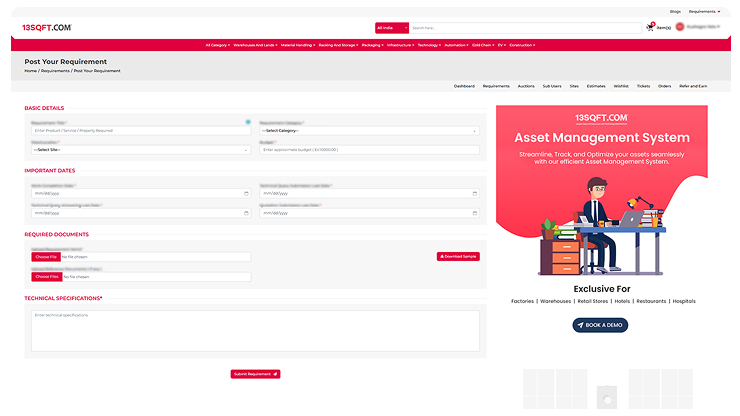Expand the Racking And Storage menu

click(338, 45)
